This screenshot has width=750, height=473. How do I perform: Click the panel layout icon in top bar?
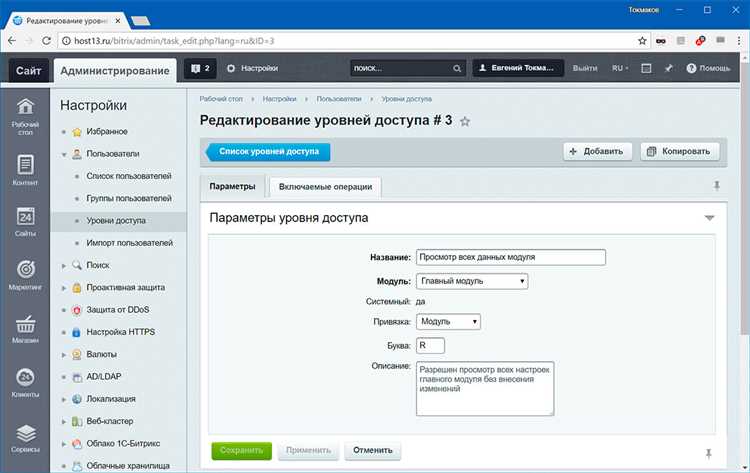[646, 68]
